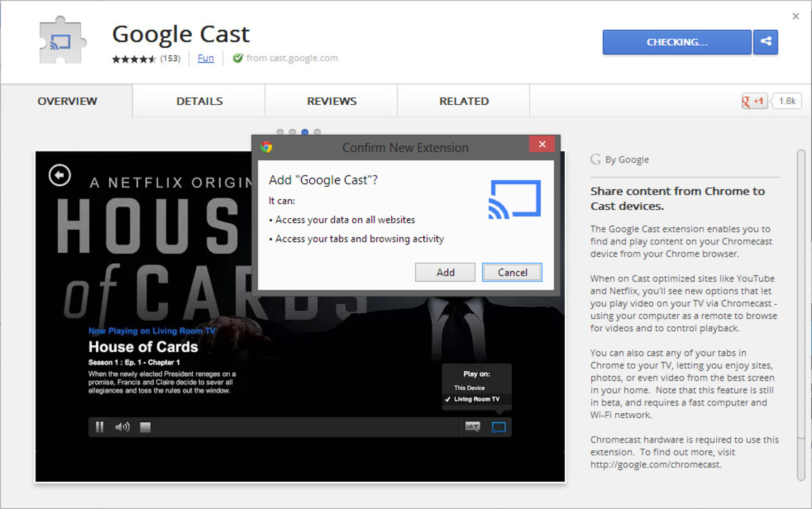Click the subtitles icon in player bar
The height and width of the screenshot is (509, 812).
pos(472,426)
